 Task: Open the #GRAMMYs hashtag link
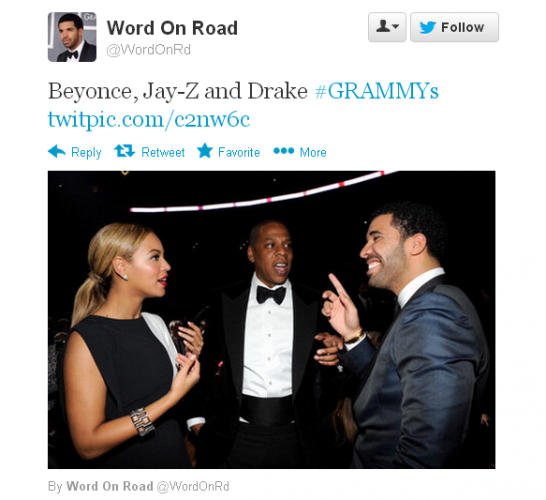pyautogui.click(x=376, y=91)
